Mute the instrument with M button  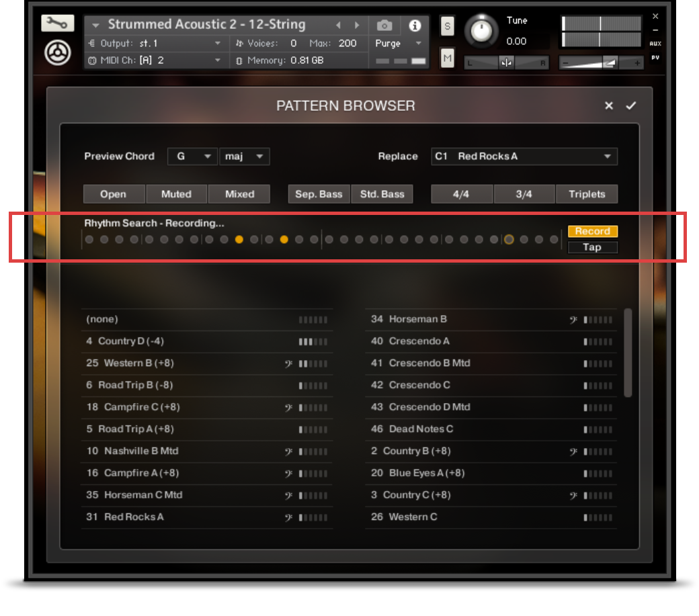coord(447,58)
